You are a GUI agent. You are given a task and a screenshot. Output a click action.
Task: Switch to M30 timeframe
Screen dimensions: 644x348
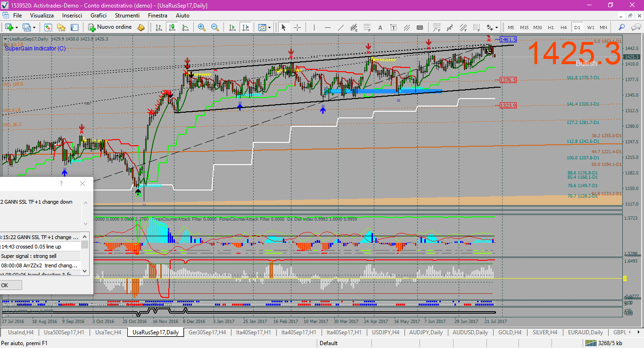pos(537,27)
